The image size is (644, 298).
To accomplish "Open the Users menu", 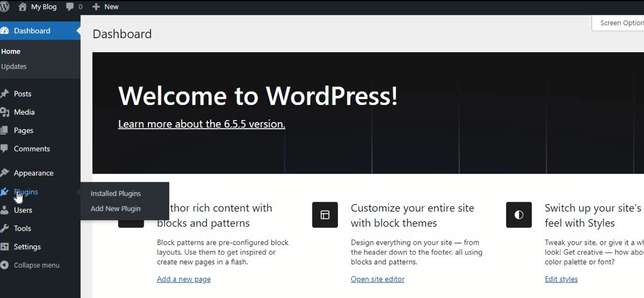I will [x=23, y=210].
